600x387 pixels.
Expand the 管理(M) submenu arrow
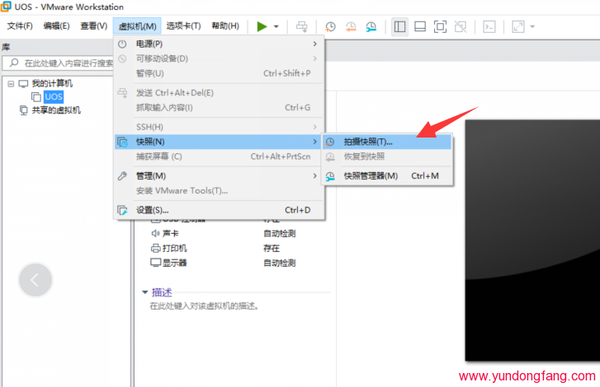[315, 176]
